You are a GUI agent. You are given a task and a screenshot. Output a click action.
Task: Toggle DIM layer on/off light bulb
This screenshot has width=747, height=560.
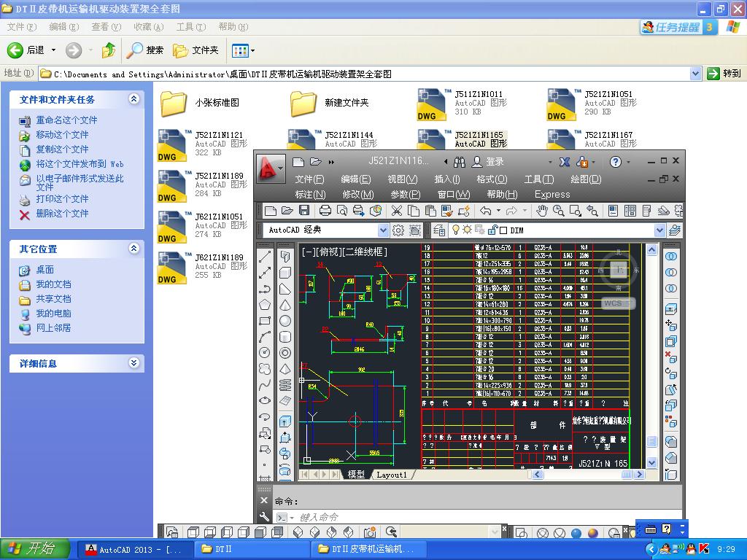[455, 230]
